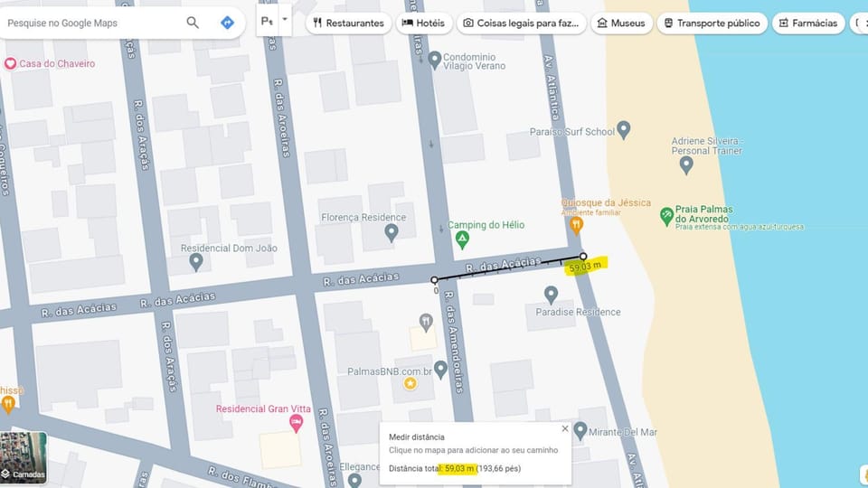
Task: Expand the dropdown arrow beside translate icon
Action: (x=285, y=20)
